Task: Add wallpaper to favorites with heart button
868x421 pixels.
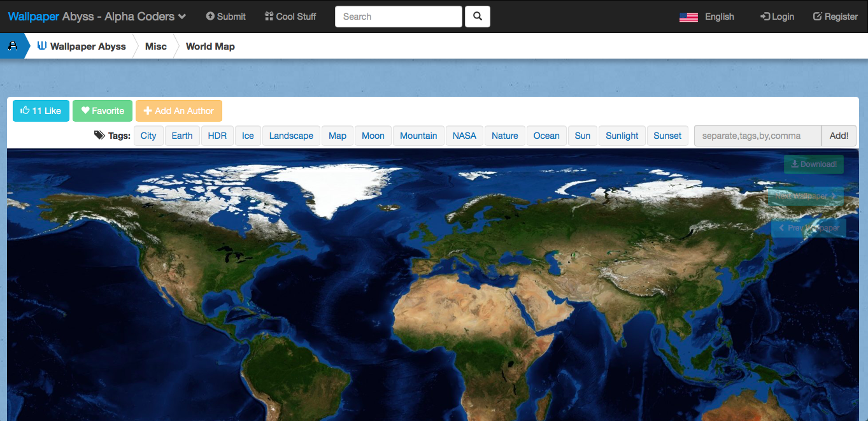Action: pyautogui.click(x=103, y=111)
